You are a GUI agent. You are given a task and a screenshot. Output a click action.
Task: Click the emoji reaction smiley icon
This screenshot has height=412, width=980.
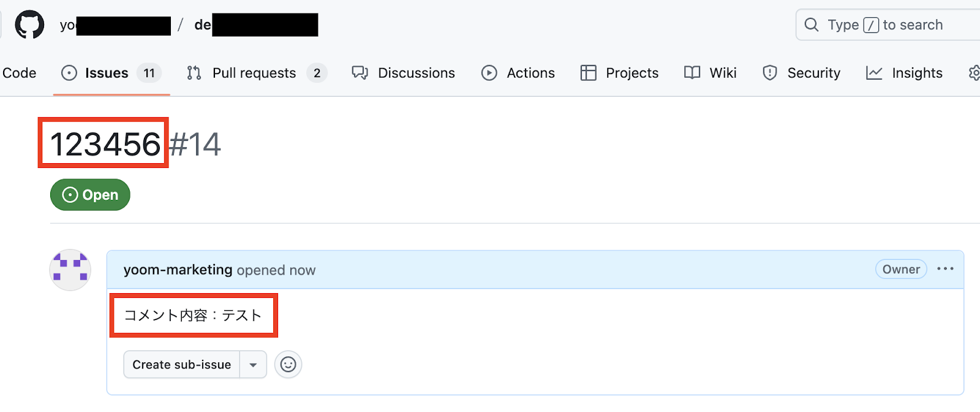[288, 365]
